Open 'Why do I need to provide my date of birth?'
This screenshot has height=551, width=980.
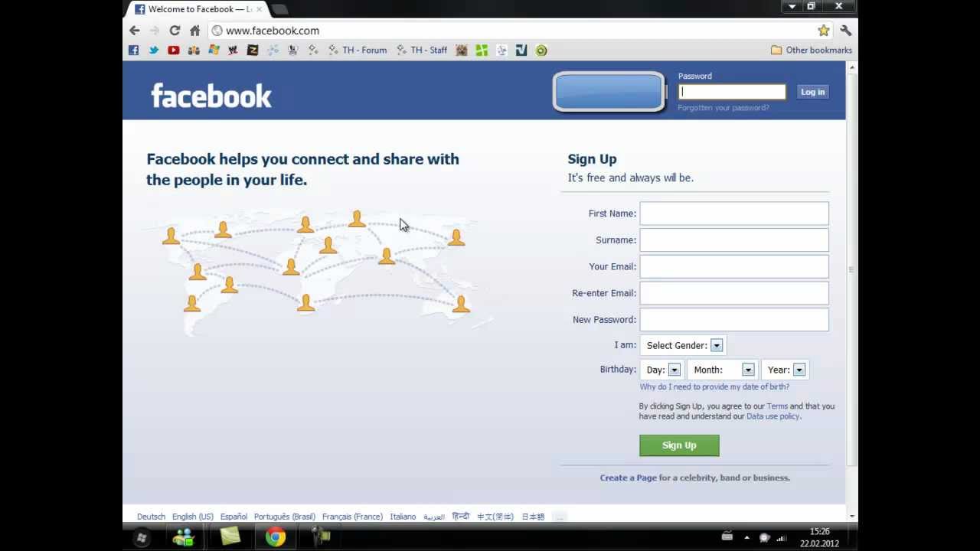(714, 387)
